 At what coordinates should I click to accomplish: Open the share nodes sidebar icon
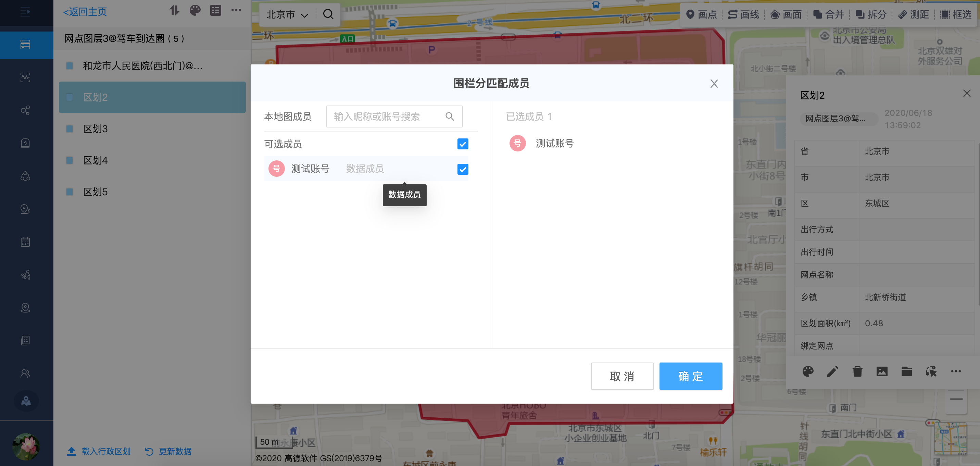point(25,110)
